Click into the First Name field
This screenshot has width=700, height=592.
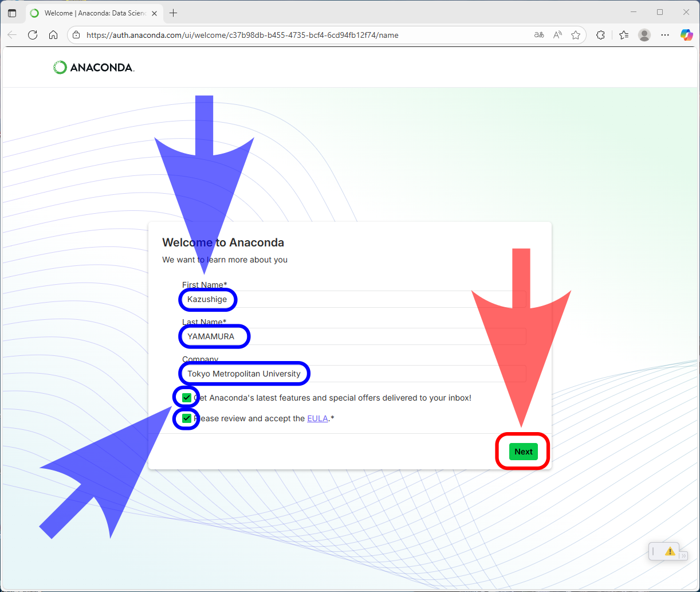click(x=352, y=299)
